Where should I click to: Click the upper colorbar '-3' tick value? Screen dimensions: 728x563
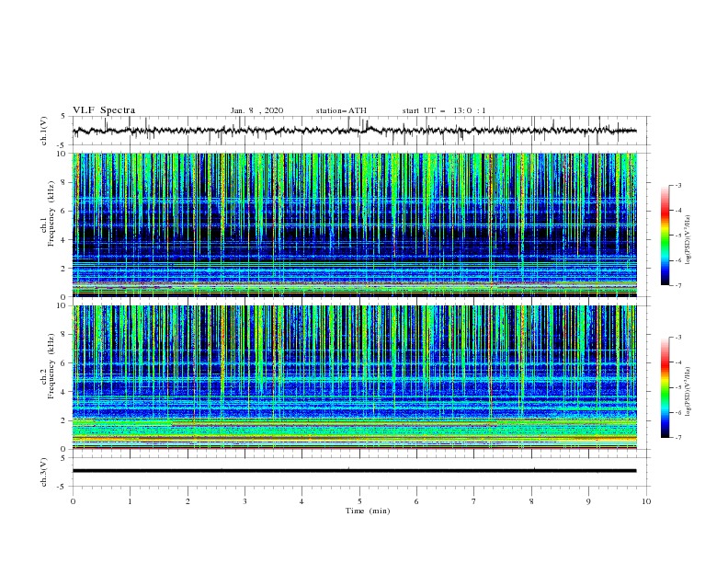click(677, 185)
